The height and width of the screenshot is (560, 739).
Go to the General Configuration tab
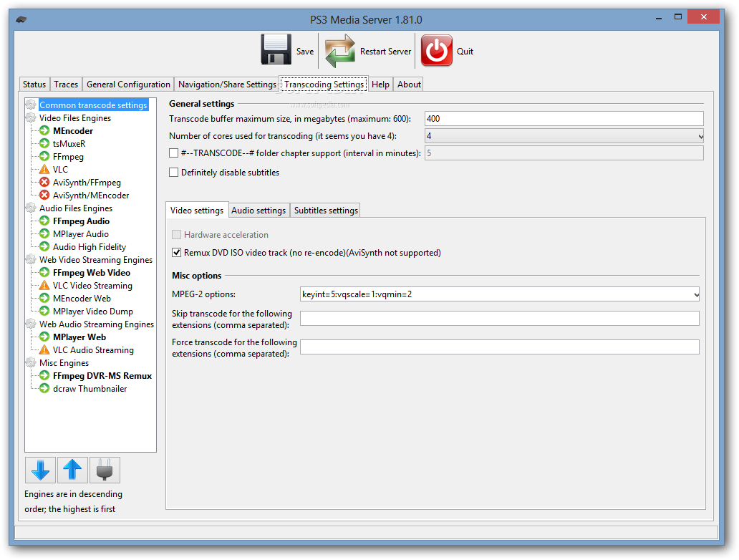coord(128,85)
